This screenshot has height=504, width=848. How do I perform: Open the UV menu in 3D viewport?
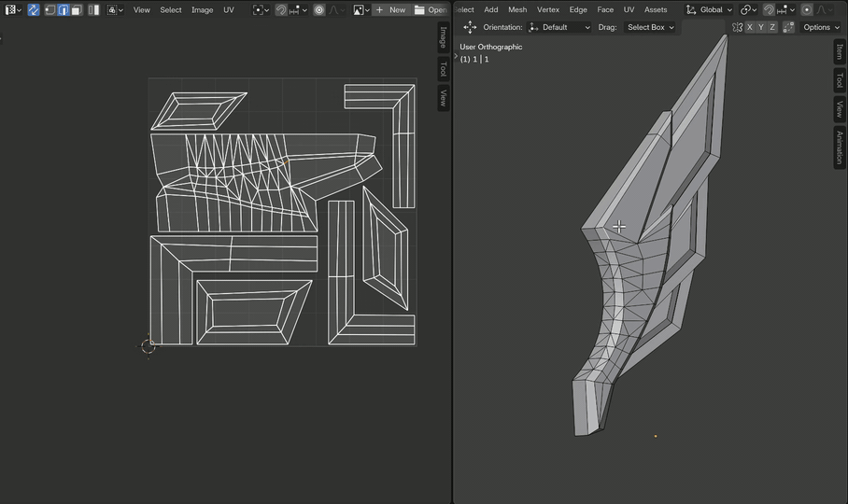629,9
